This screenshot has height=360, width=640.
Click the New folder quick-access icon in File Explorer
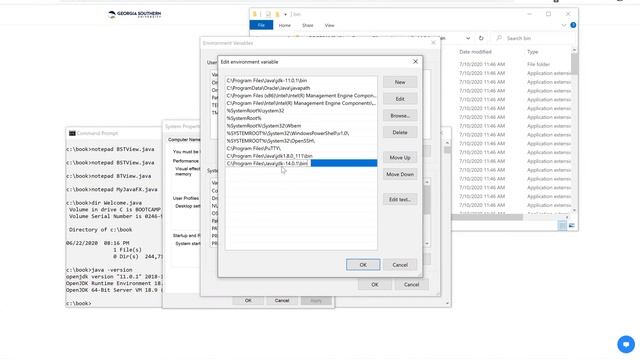tap(277, 14)
